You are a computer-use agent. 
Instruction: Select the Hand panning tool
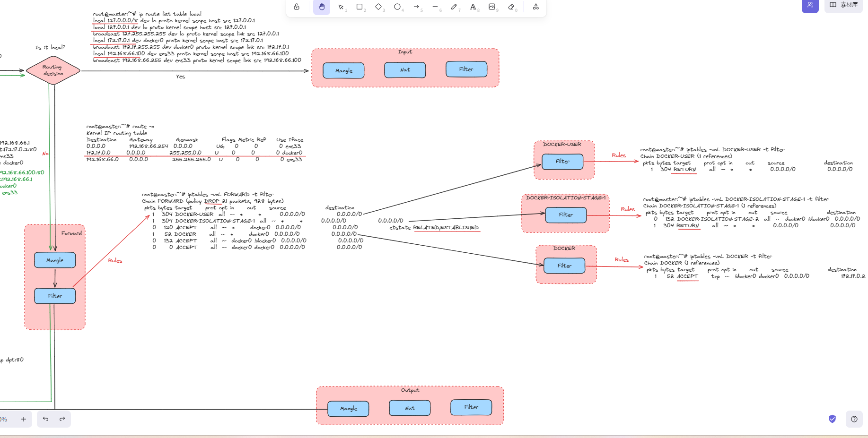point(322,7)
